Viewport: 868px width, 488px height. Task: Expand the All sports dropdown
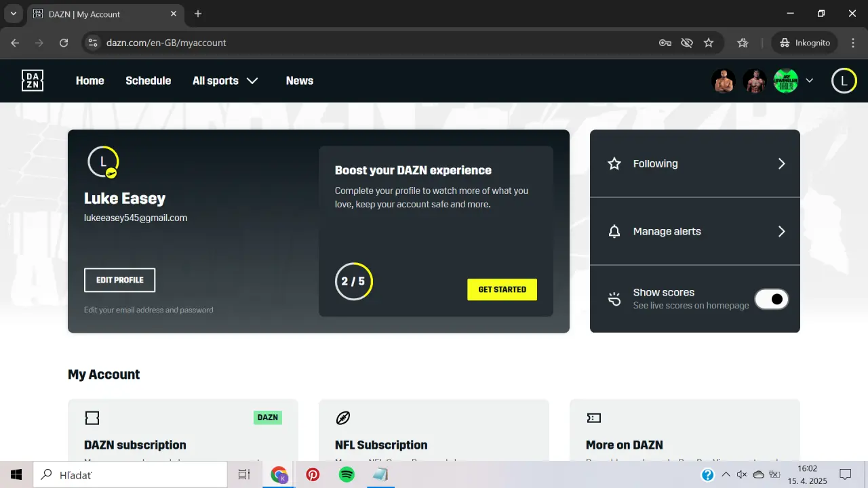pos(225,81)
